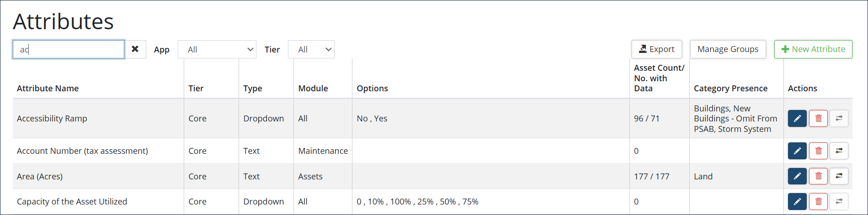Sort by Module column header
This screenshot has height=215, width=868.
(313, 89)
